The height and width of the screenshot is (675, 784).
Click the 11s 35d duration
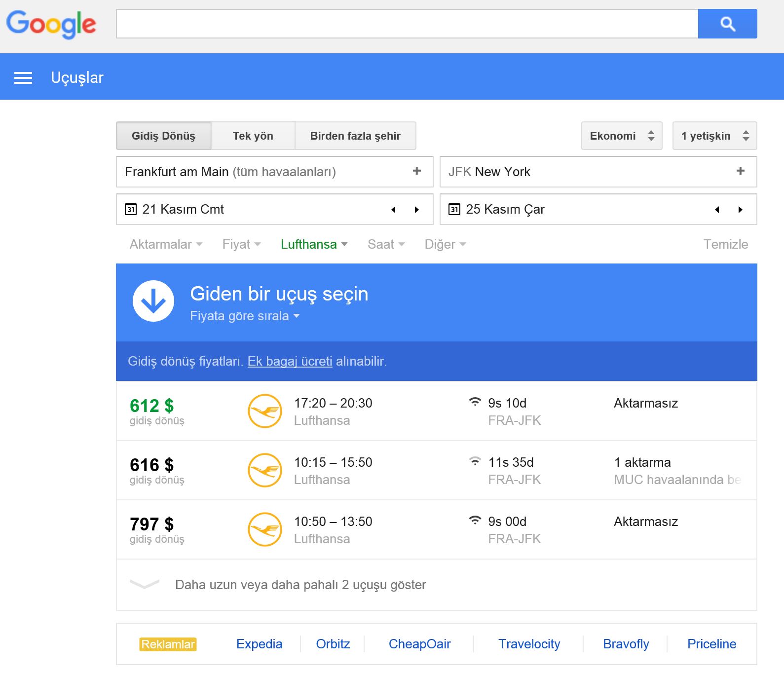(x=511, y=462)
